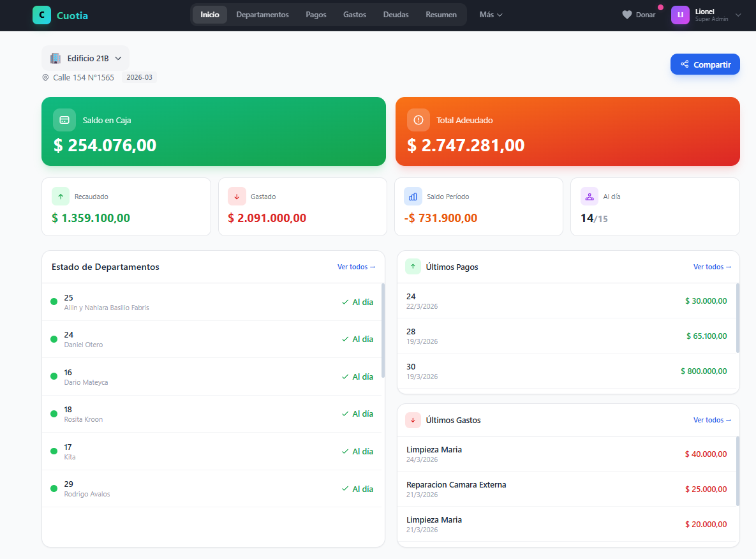Click the green status dot for department 25
The width and height of the screenshot is (756, 559).
pos(54,302)
